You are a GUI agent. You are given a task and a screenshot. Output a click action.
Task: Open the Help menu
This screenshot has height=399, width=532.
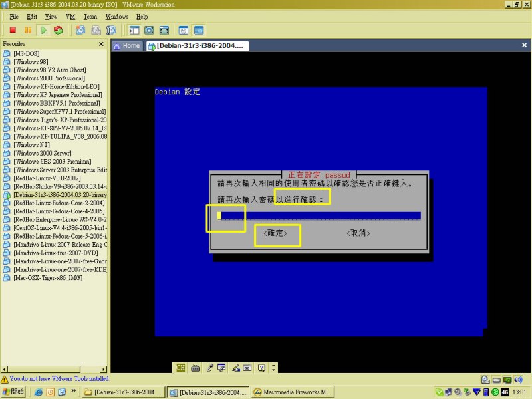pos(142,16)
